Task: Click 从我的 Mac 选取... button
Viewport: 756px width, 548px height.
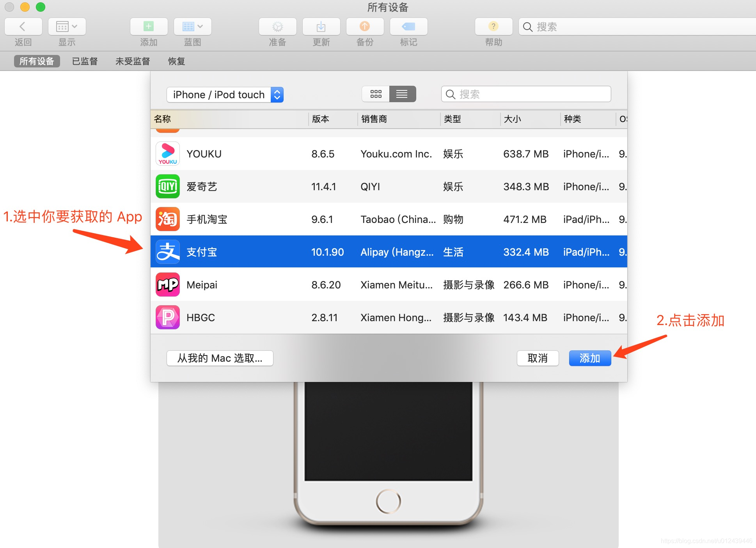Action: tap(220, 358)
